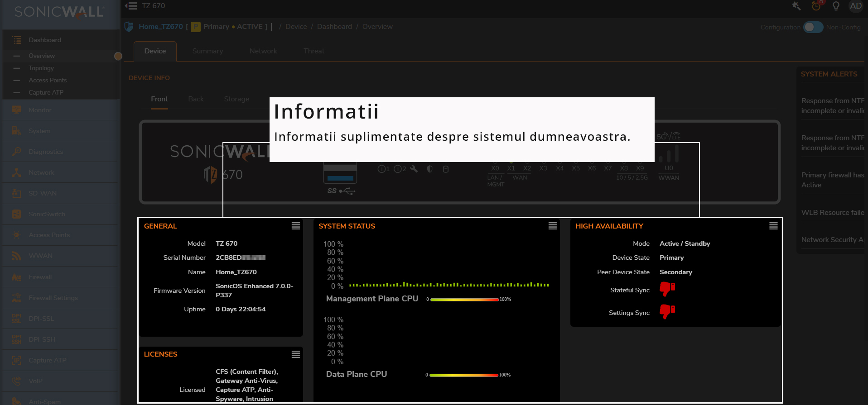Click the firmware version SonicOS Enhanced value
This screenshot has height=405, width=868.
click(255, 291)
